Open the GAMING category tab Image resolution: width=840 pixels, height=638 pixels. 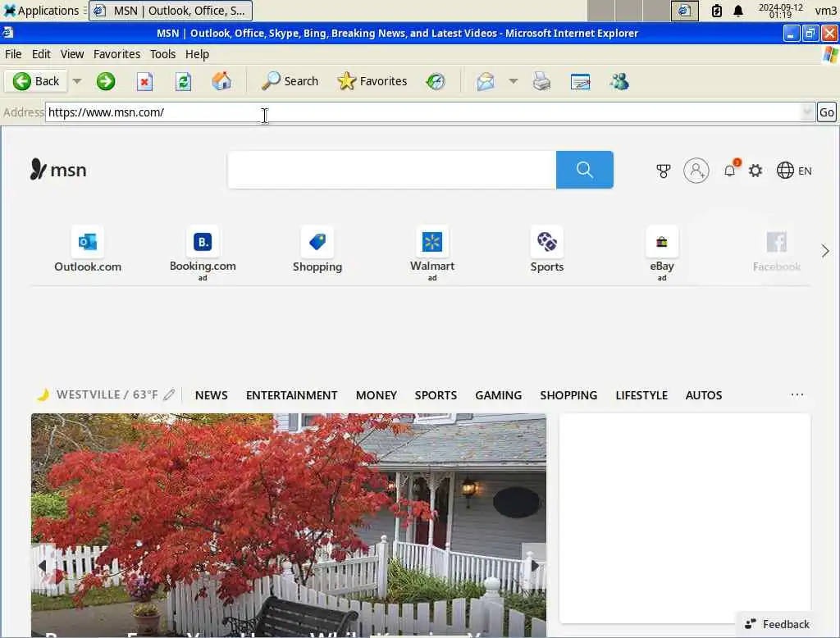coord(498,395)
